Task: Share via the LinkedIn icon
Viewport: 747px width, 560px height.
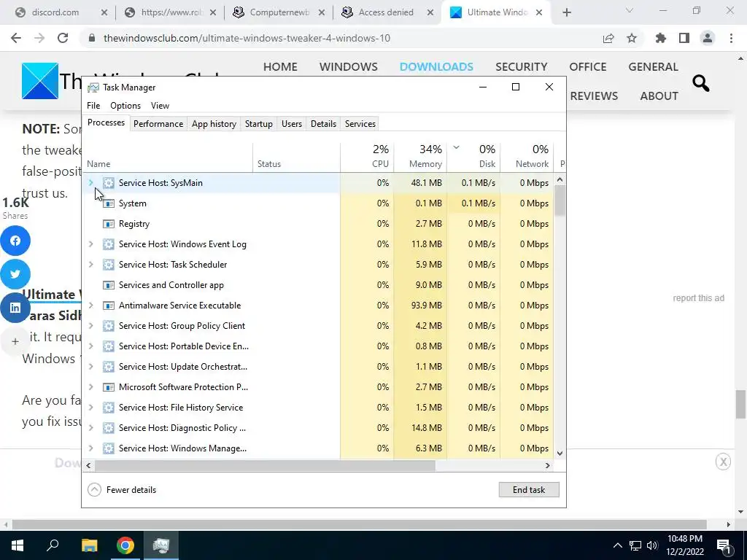Action: pyautogui.click(x=15, y=308)
